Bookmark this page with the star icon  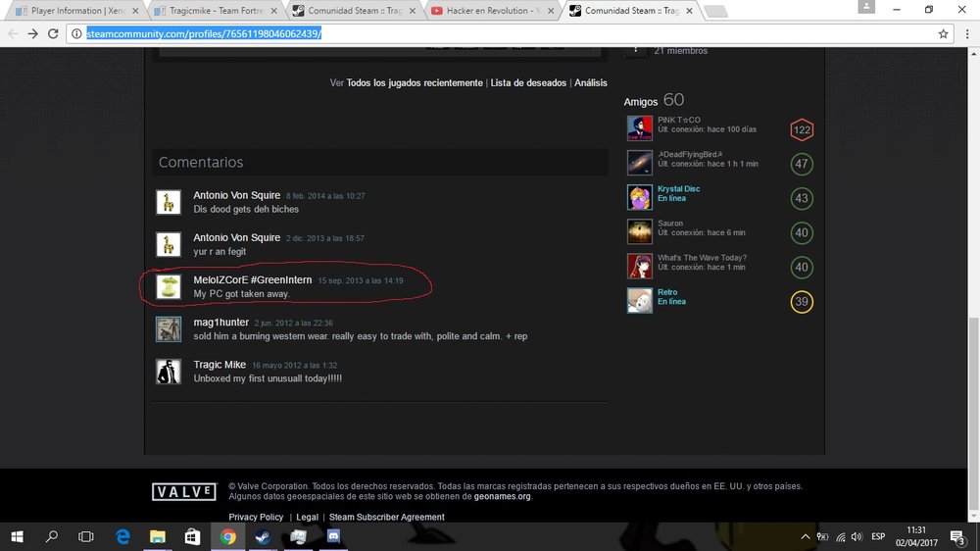click(x=943, y=33)
